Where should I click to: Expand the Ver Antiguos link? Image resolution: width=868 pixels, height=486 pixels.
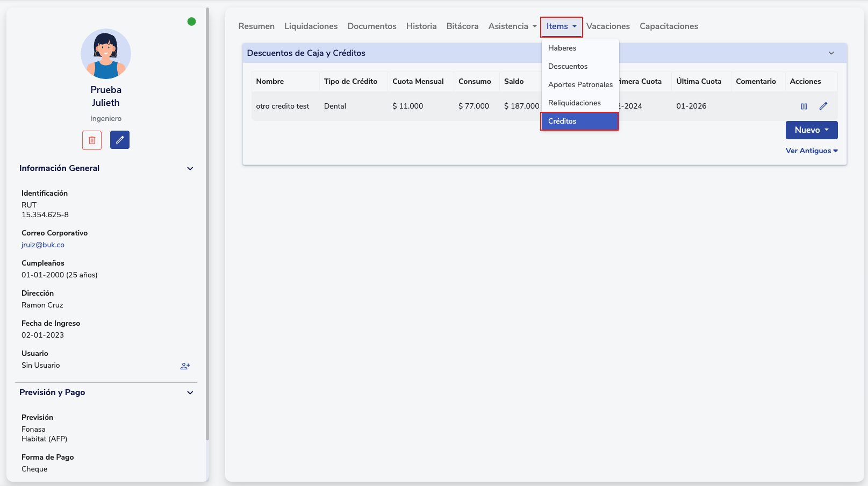[811, 151]
